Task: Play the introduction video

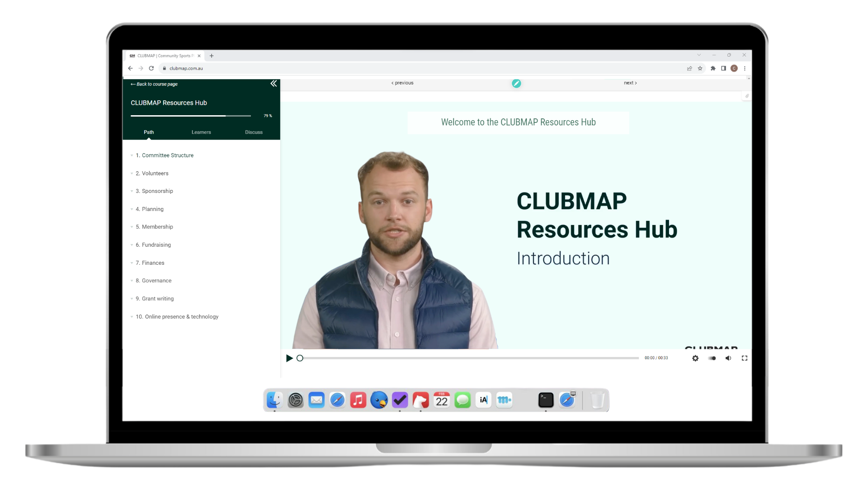Action: pyautogui.click(x=289, y=358)
